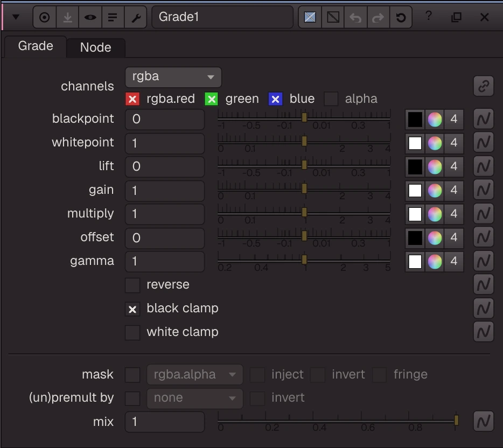The width and height of the screenshot is (503, 448).
Task: Toggle the blue channel checkbox
Action: (276, 99)
